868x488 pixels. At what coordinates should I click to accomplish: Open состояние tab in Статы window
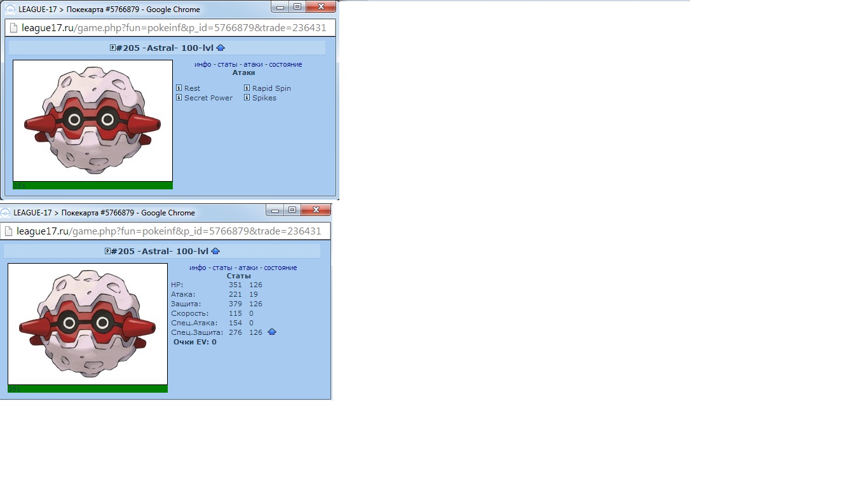[x=280, y=268]
